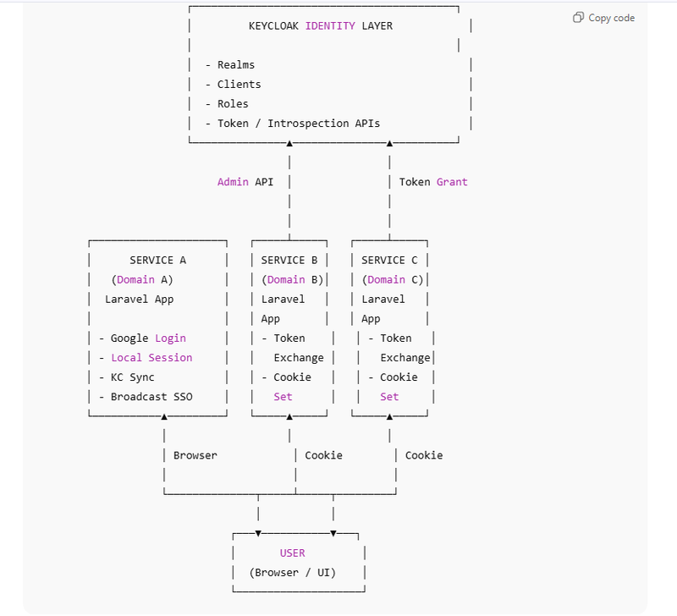Click the Token / Introspection APIs line
677x616 pixels.
point(298,124)
